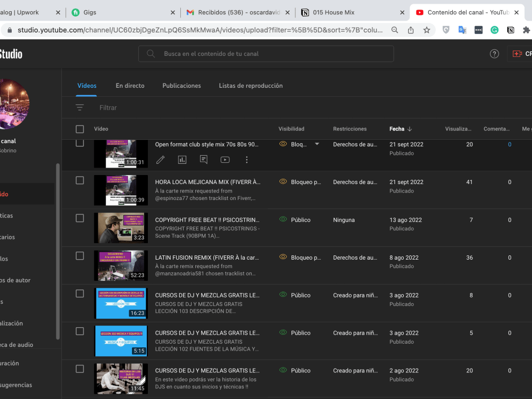Viewport: 532px width, 399px height.
Task: Sort by the Visualizaciones column header
Action: 458,129
